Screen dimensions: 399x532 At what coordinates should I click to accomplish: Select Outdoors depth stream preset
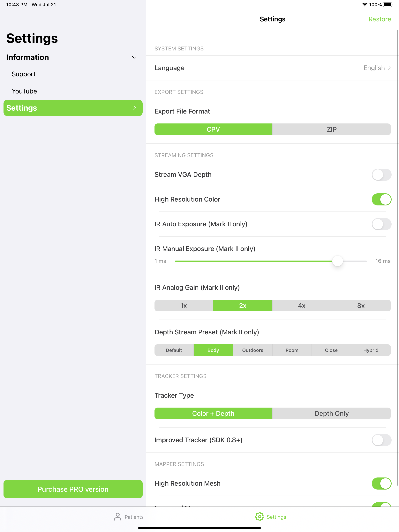pyautogui.click(x=253, y=350)
